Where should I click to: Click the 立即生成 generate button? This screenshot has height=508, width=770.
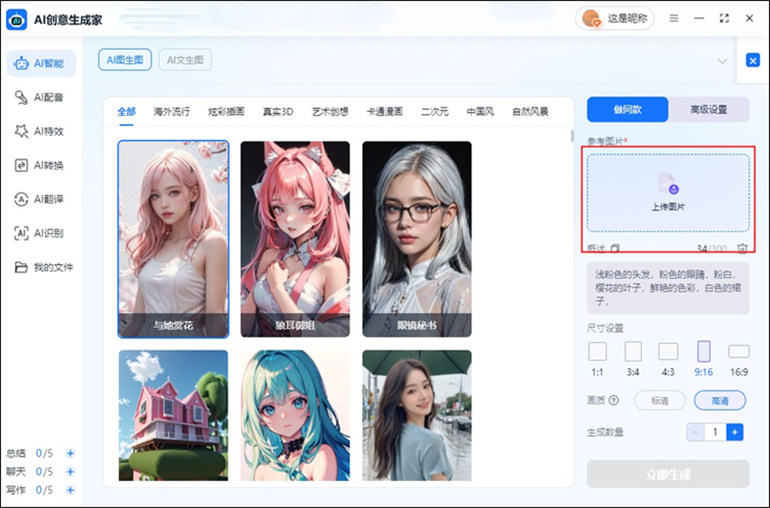pos(668,474)
